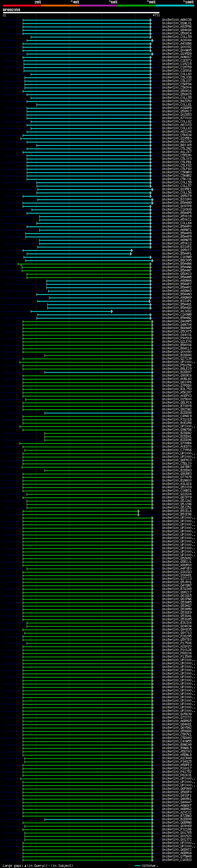Select hit label UniRef100_B8C995
This screenshot has height=868, width=197.
tap(177, 260)
